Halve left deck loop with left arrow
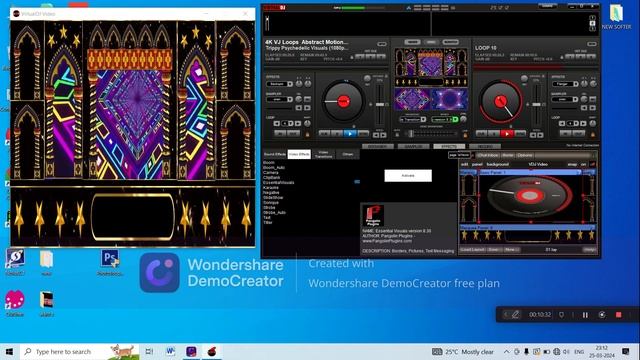 tap(277, 123)
